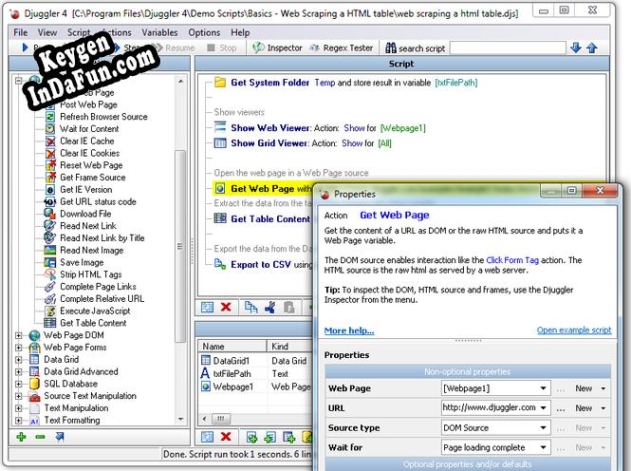Click the variables list horizontal scrollbar
Screen dimensions: 631x471
point(221,419)
